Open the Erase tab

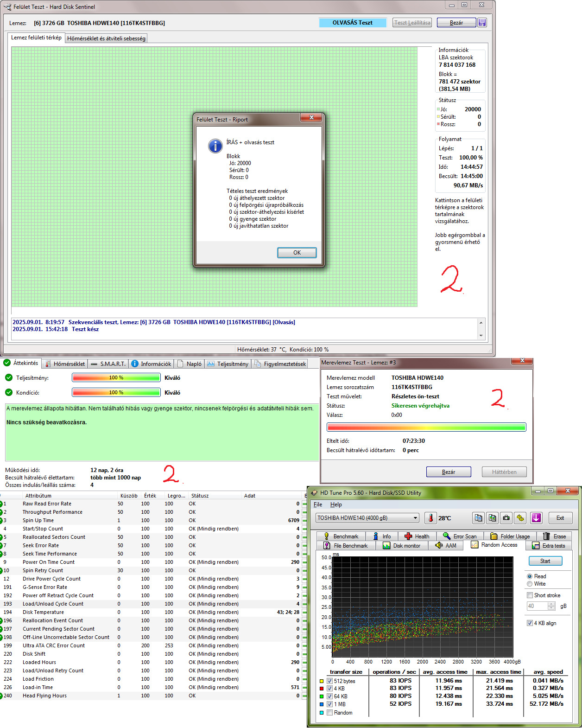click(x=554, y=536)
